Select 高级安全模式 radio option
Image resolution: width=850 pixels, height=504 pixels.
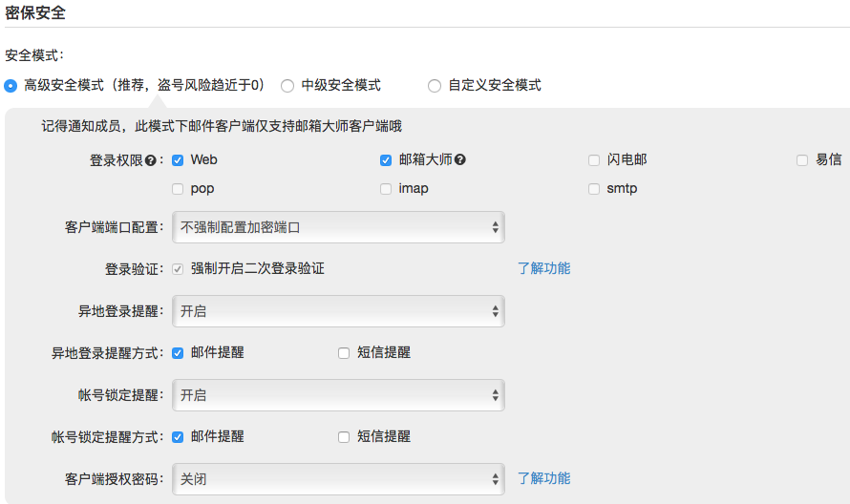pyautogui.click(x=11, y=86)
